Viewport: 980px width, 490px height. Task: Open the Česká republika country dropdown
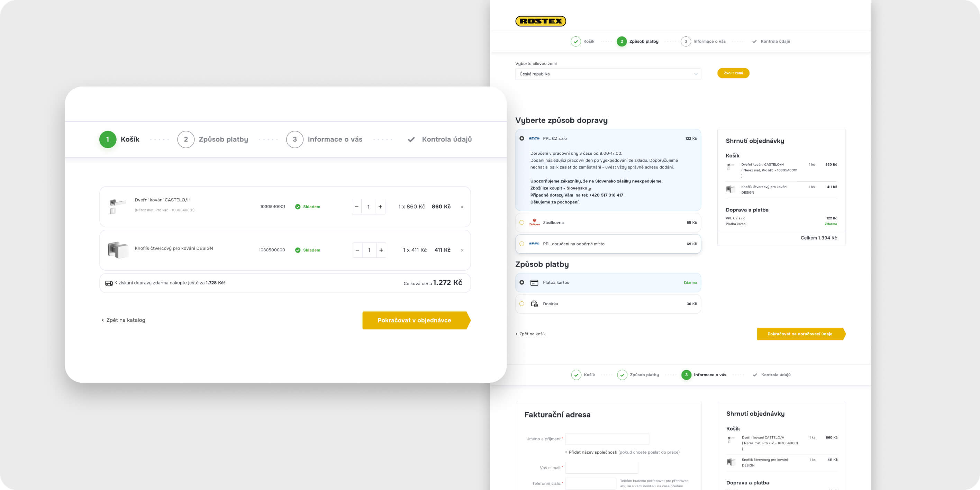(x=608, y=74)
